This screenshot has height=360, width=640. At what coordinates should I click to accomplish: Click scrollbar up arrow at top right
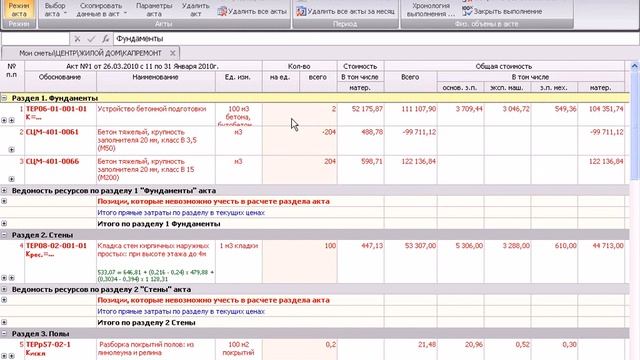[635, 65]
